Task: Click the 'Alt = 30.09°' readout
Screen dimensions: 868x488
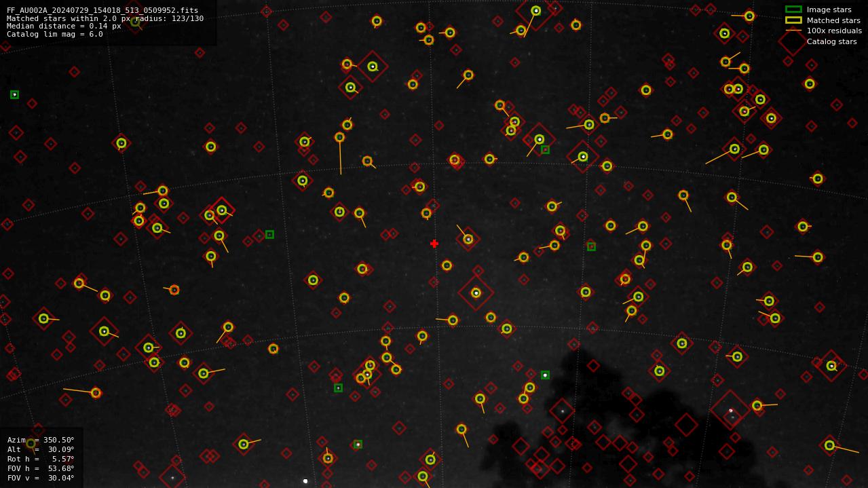Action: tap(41, 449)
